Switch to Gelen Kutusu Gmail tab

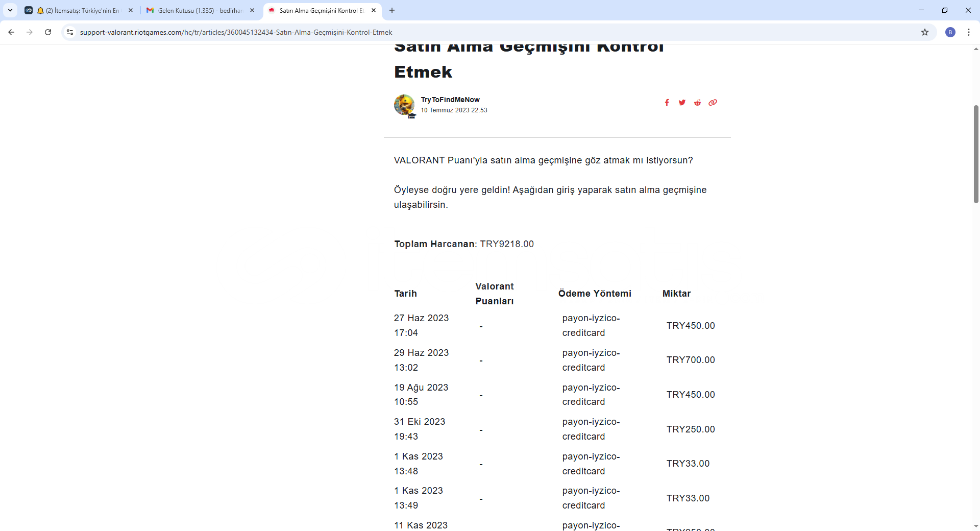click(200, 10)
